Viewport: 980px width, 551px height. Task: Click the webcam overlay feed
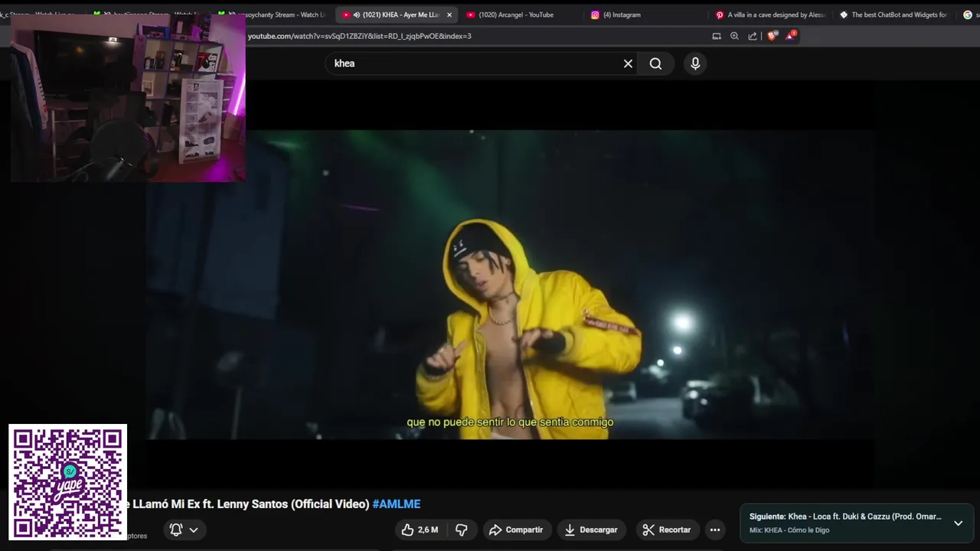pyautogui.click(x=128, y=98)
